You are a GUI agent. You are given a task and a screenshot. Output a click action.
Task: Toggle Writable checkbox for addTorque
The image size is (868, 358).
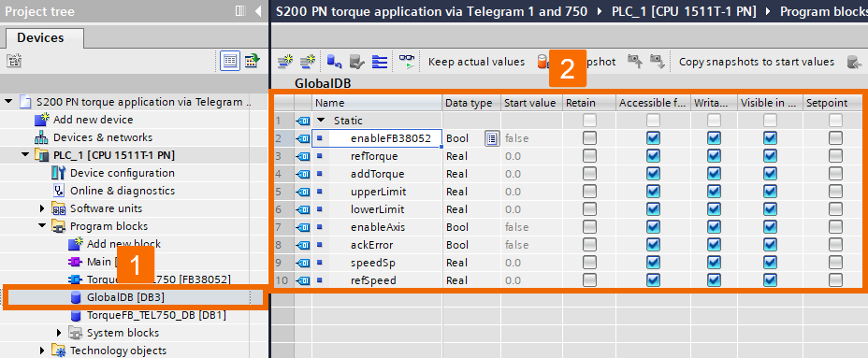(714, 174)
